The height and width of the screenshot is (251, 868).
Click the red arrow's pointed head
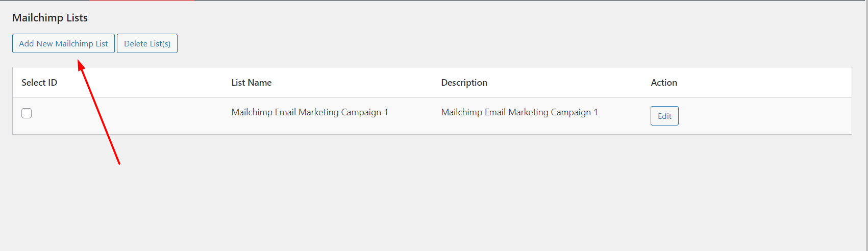coord(81,64)
